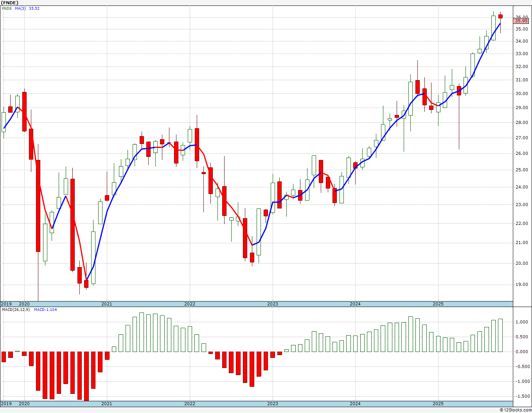
Task: Click the "32.00" price axis label
Action: [x=521, y=66]
